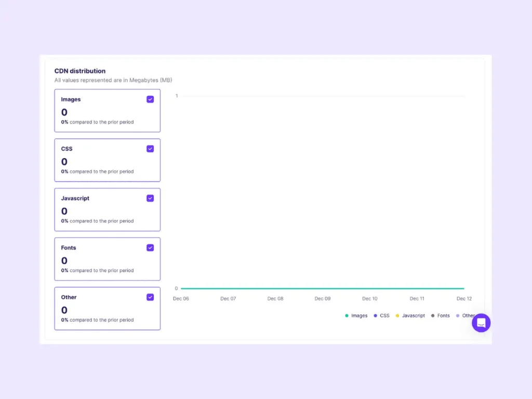Select the Fonts metric card

tap(107, 259)
